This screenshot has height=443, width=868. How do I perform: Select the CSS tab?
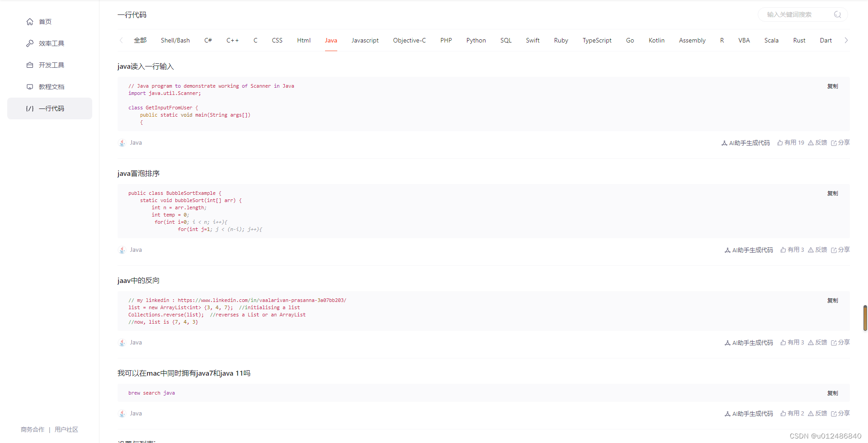click(x=277, y=40)
